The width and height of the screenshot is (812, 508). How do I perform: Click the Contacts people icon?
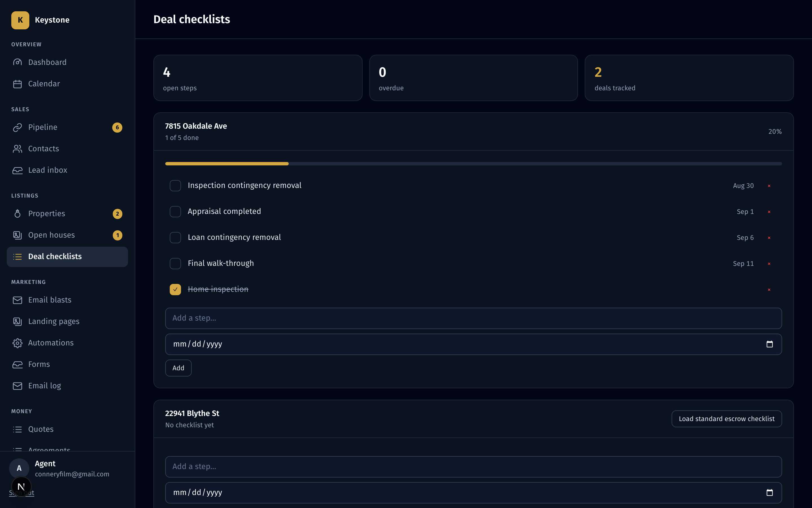pos(17,149)
